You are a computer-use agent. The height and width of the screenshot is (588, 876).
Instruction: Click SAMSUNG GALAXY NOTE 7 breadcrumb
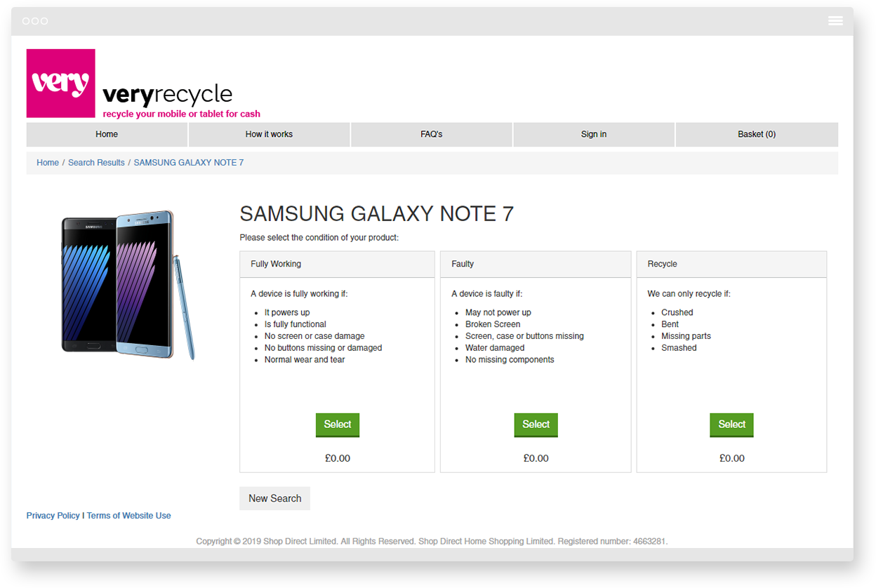[x=189, y=163]
